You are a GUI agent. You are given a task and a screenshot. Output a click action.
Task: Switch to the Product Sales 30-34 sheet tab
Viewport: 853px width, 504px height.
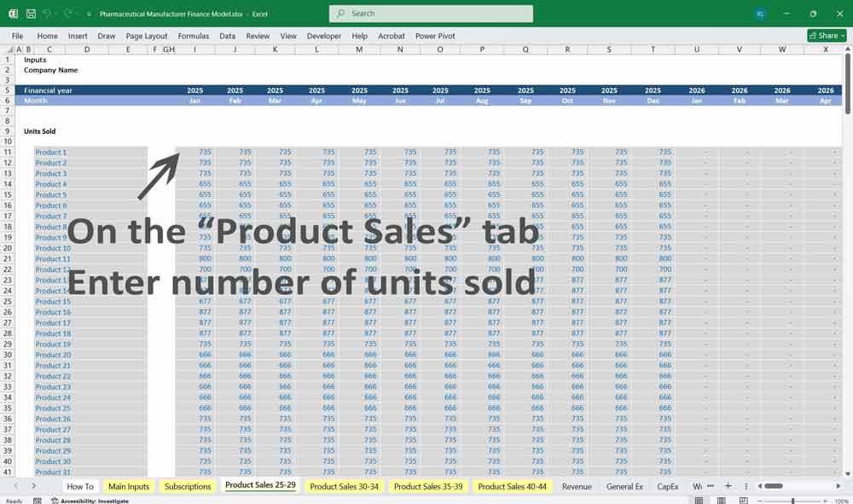[345, 487]
